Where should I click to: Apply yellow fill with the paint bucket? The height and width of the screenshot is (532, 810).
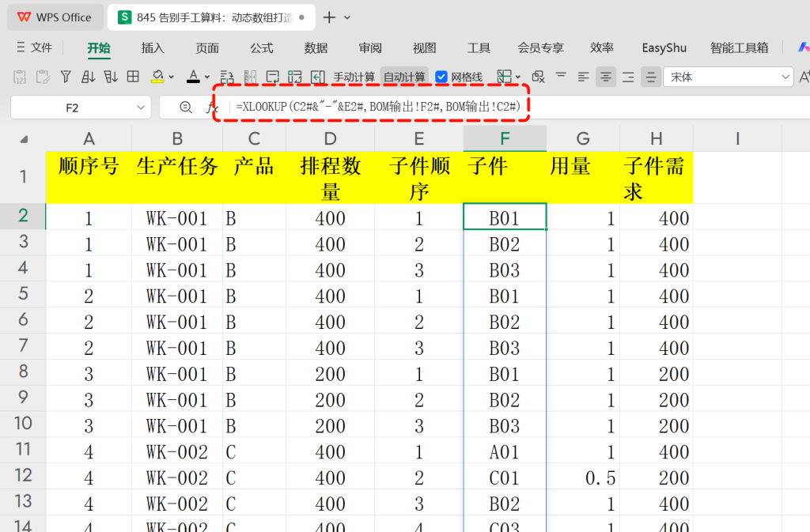(x=157, y=77)
